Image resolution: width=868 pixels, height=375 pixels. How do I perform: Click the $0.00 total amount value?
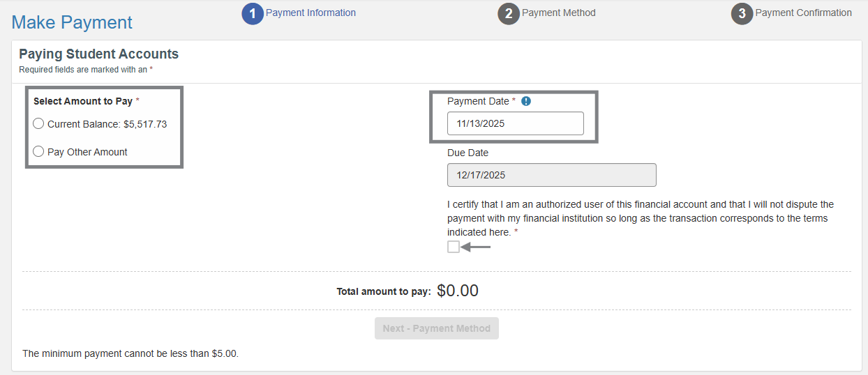[458, 291]
